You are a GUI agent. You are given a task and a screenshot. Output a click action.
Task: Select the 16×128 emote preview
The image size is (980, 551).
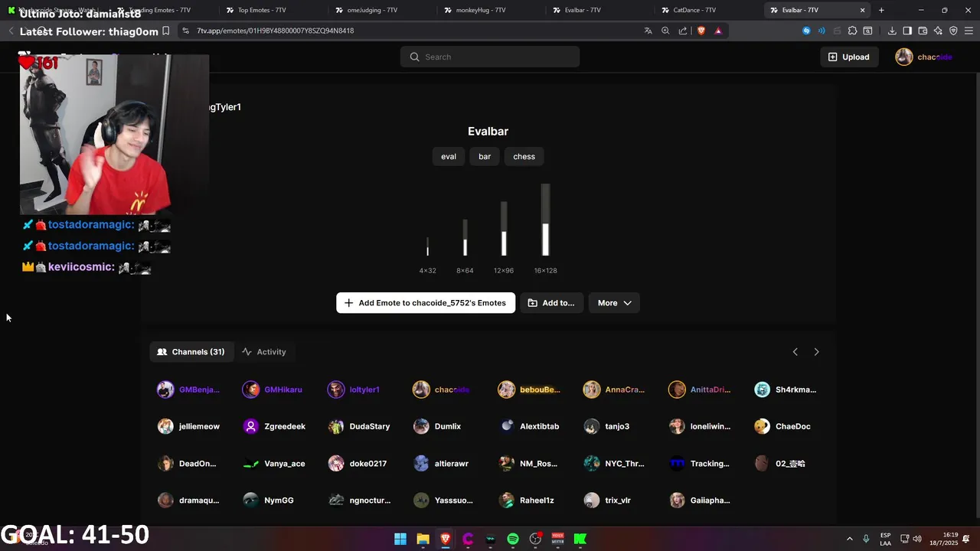pyautogui.click(x=545, y=220)
